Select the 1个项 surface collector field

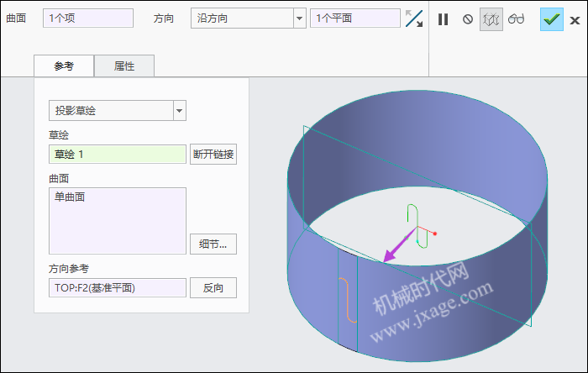pyautogui.click(x=88, y=18)
